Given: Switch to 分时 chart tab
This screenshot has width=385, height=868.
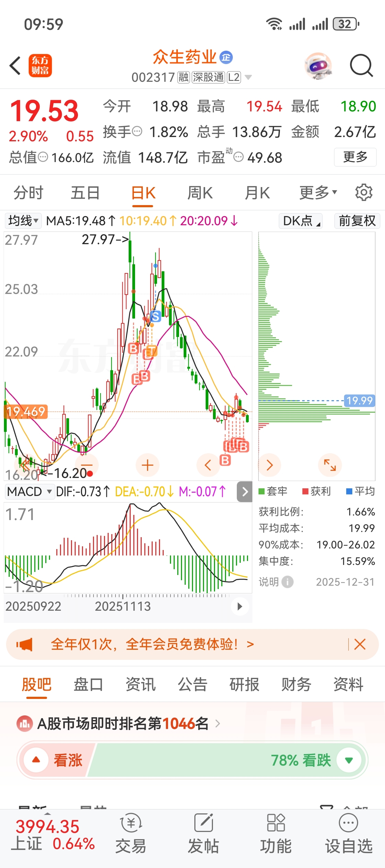Looking at the screenshot, I should 28,193.
